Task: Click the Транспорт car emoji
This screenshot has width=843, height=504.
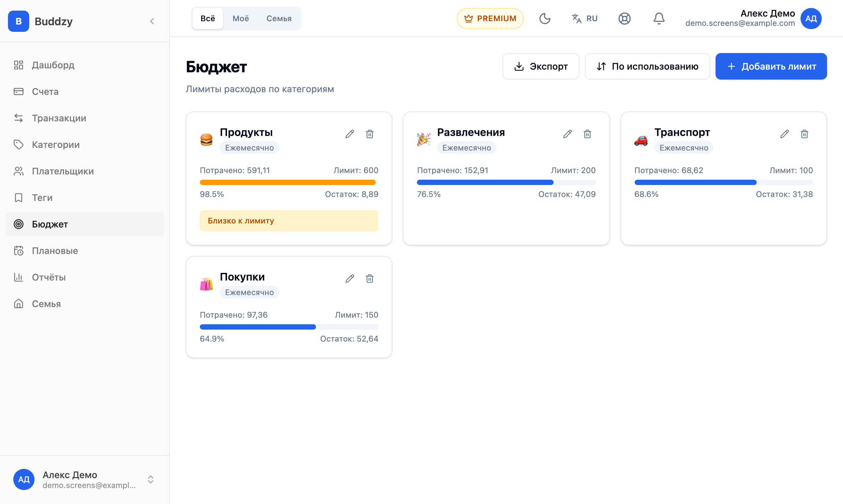Action: click(x=641, y=140)
